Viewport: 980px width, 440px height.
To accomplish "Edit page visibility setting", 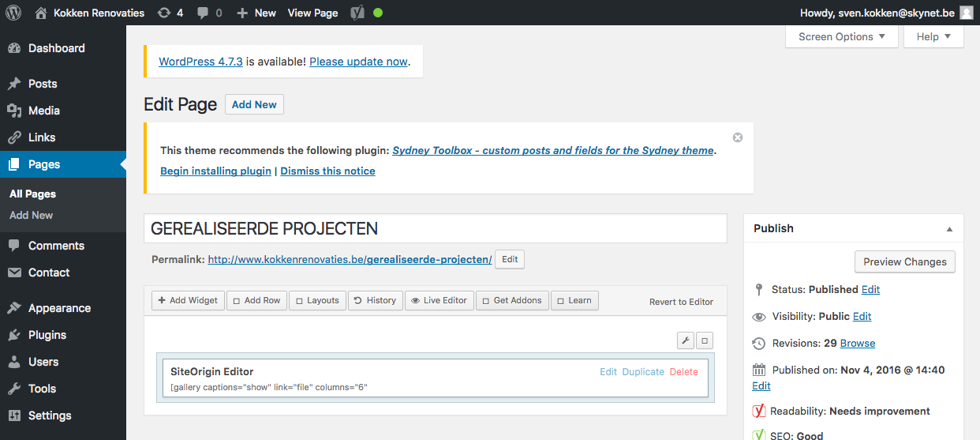I will pos(862,316).
